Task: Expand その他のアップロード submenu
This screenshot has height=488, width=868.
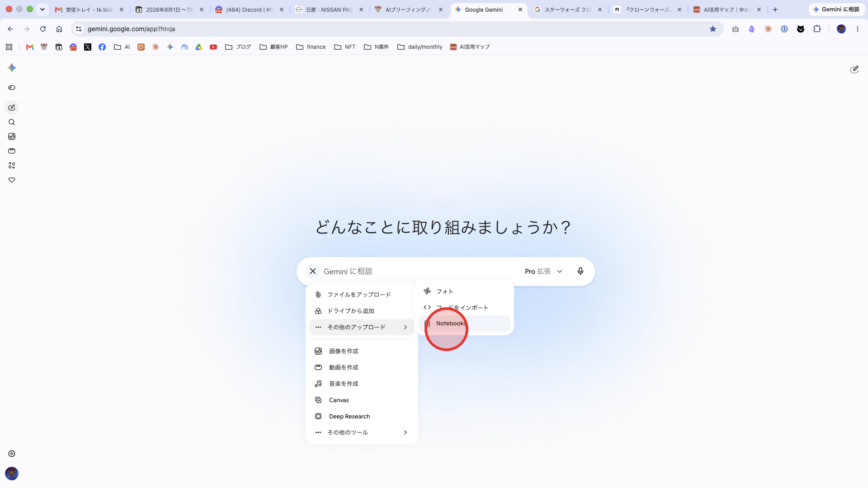Action: 362,327
